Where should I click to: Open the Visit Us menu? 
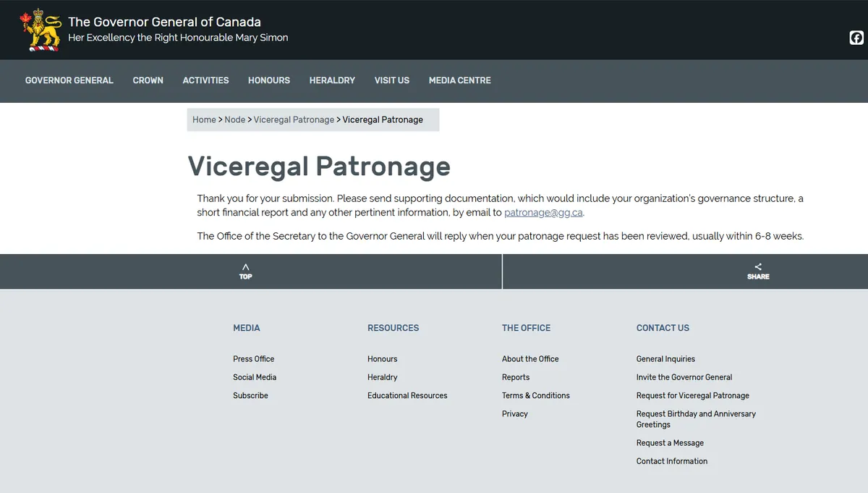(392, 80)
